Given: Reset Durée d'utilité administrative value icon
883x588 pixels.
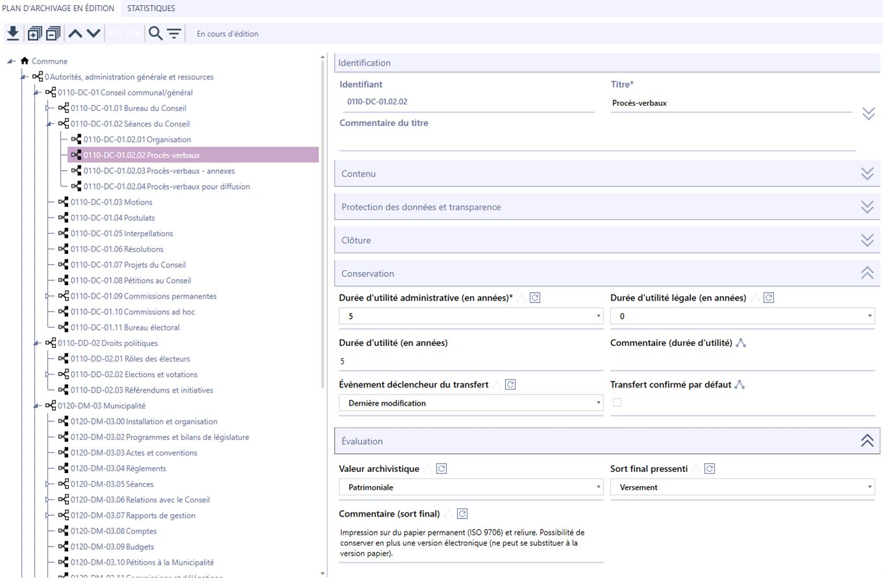Looking at the screenshot, I should click(535, 298).
